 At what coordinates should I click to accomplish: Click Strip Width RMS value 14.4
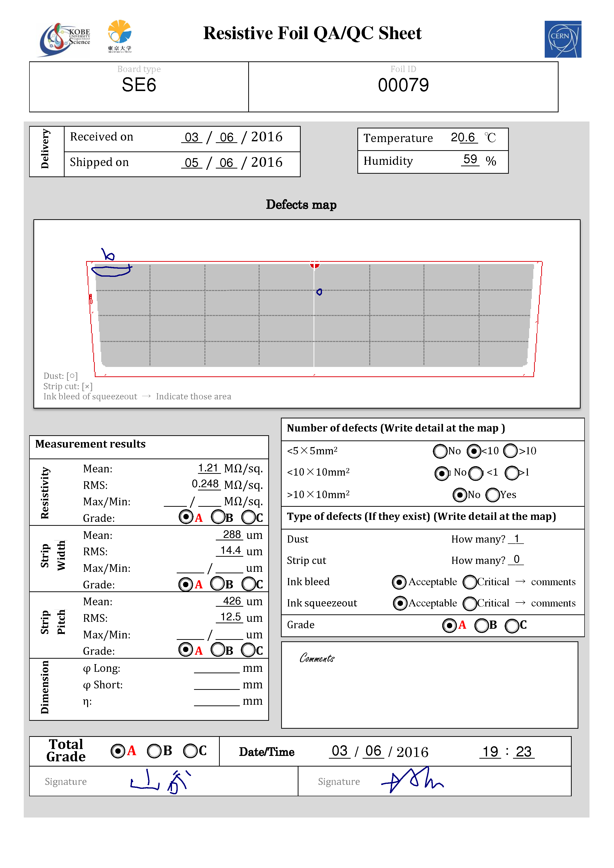coord(230,551)
